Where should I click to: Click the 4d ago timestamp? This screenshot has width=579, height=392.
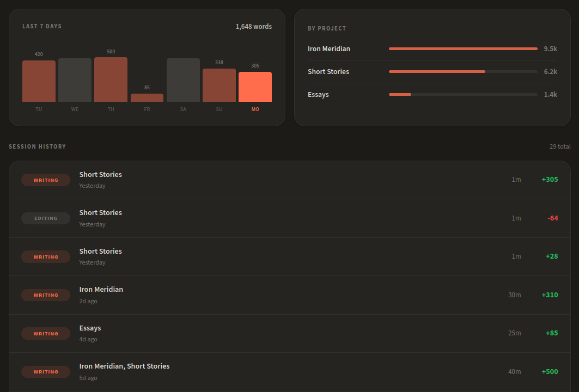tap(88, 339)
